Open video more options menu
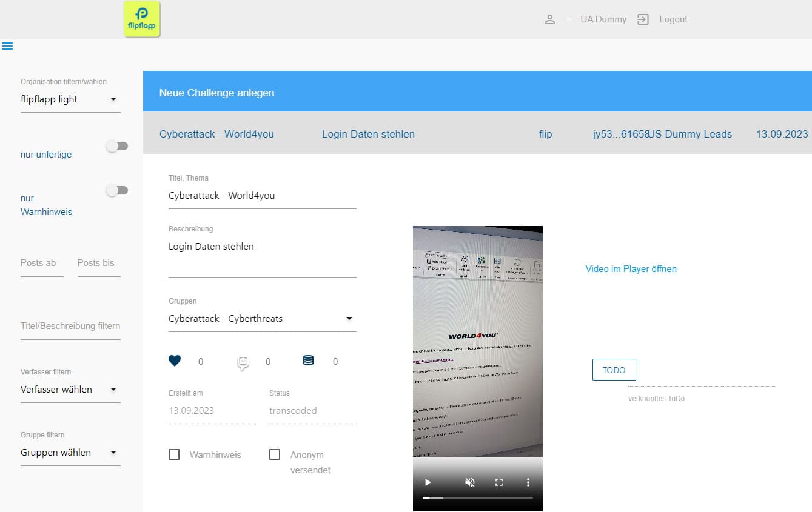 click(x=528, y=482)
